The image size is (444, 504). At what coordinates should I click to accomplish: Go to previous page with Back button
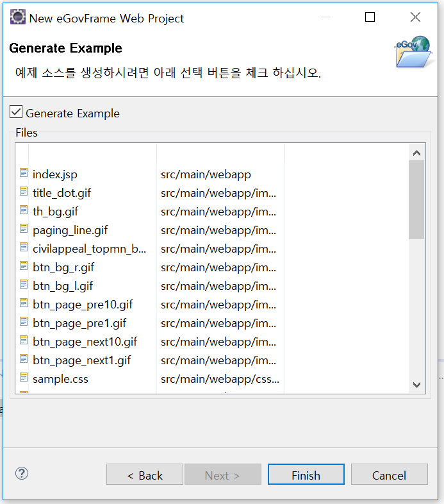[x=145, y=475]
